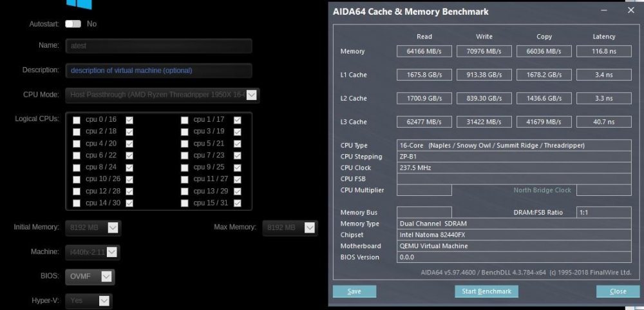This screenshot has height=310, width=644.
Task: Click the CPU Type field 16-Core
Action: click(x=514, y=146)
